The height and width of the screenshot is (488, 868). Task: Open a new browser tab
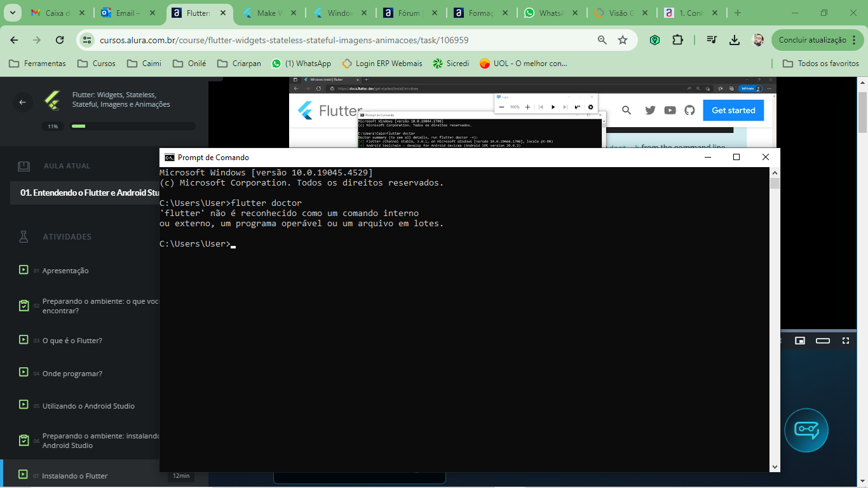pyautogui.click(x=738, y=13)
